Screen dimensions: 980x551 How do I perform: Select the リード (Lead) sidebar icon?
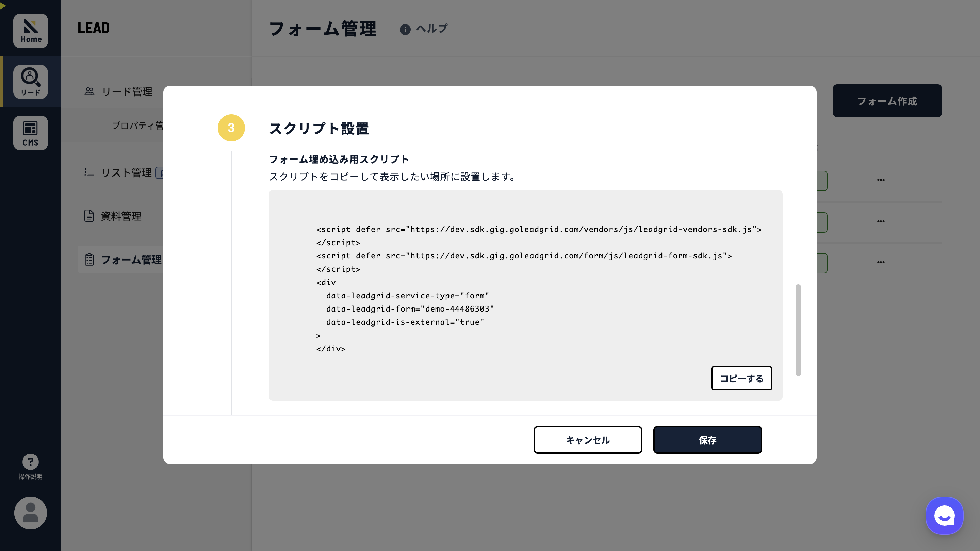pyautogui.click(x=30, y=82)
